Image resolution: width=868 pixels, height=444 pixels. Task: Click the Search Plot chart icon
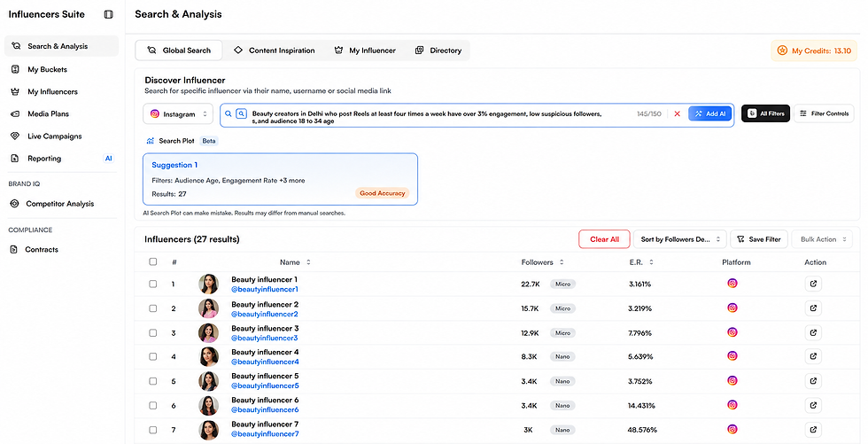(150, 141)
